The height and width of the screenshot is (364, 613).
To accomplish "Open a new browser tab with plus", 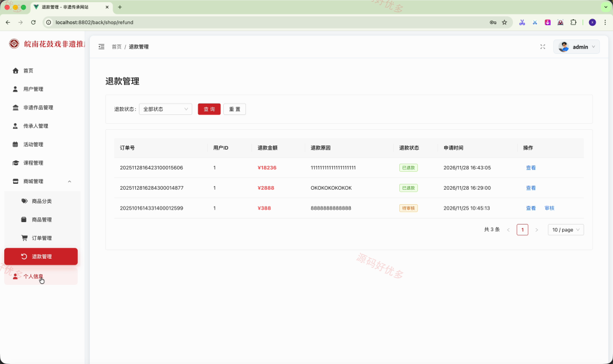I will point(120,7).
